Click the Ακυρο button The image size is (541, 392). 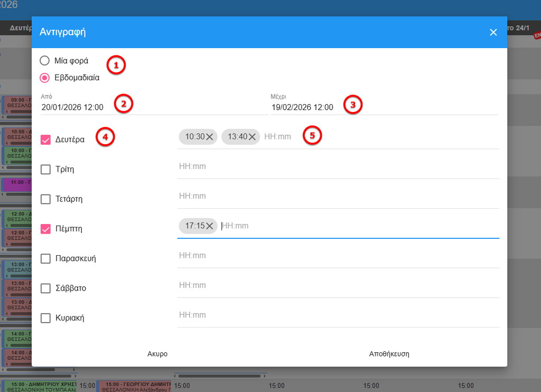pyautogui.click(x=157, y=353)
